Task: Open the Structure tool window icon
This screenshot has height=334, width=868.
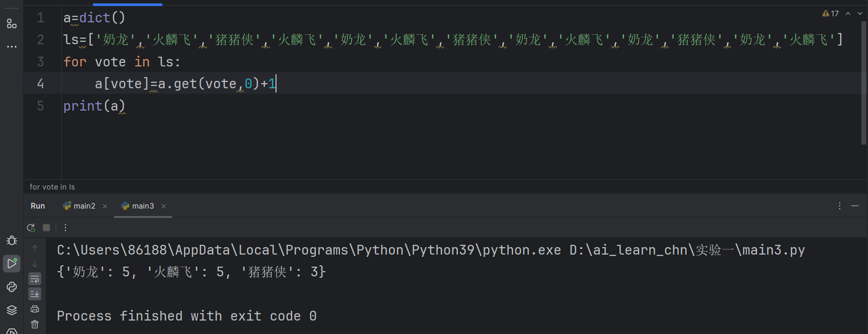Action: (x=12, y=24)
